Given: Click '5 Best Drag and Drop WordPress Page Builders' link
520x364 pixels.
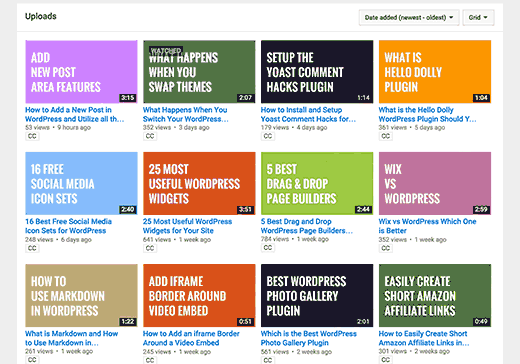Looking at the screenshot, I should click(307, 226).
